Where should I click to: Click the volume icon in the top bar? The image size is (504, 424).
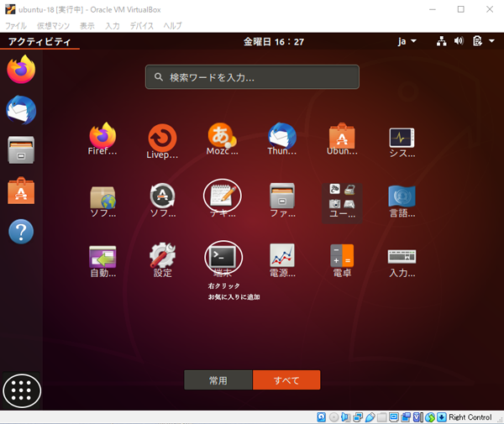(459, 41)
